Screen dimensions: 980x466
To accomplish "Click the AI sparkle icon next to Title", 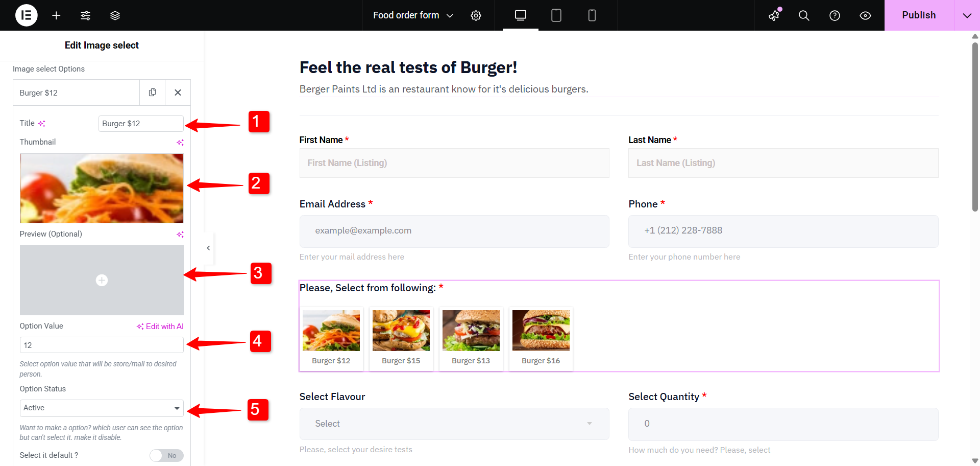I will 42,124.
